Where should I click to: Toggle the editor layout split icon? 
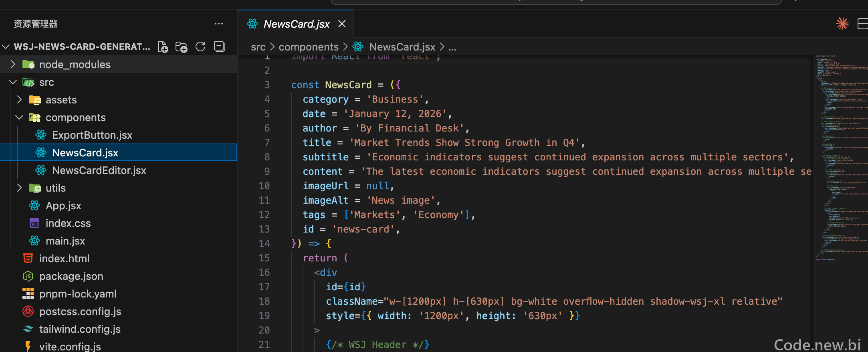862,24
